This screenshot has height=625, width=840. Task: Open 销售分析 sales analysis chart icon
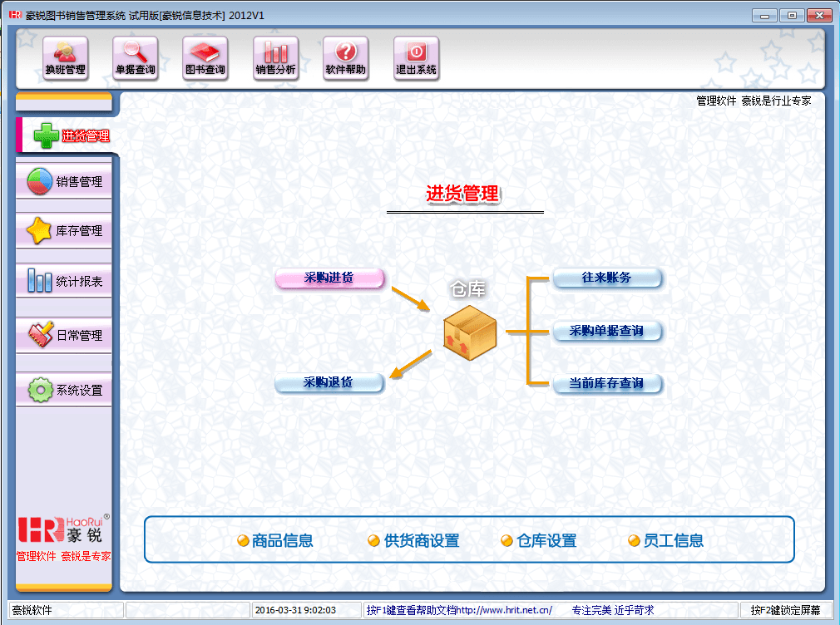(275, 58)
